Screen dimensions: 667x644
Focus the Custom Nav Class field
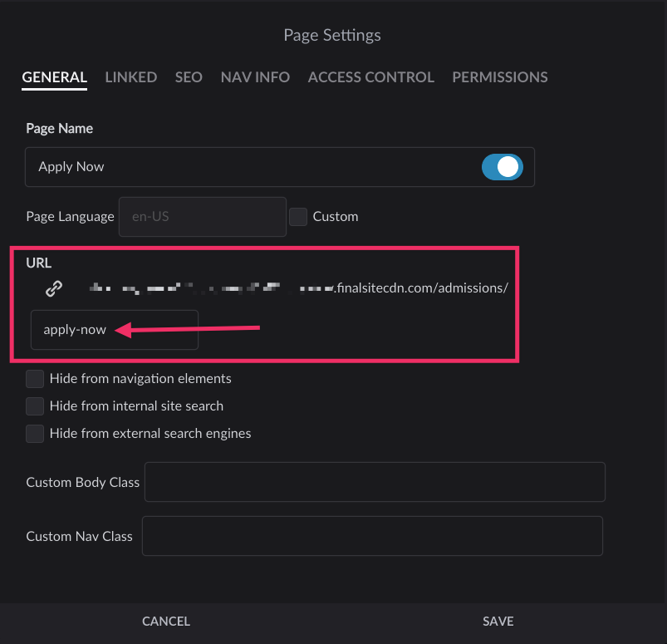click(372, 536)
